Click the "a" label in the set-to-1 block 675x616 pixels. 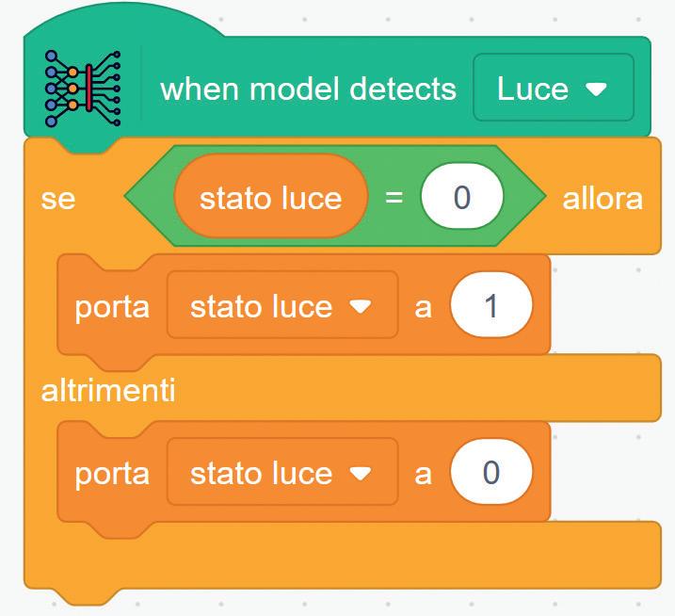click(424, 307)
